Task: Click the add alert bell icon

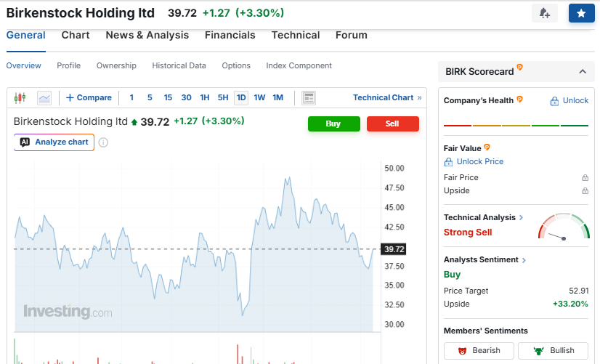Action: pos(545,13)
